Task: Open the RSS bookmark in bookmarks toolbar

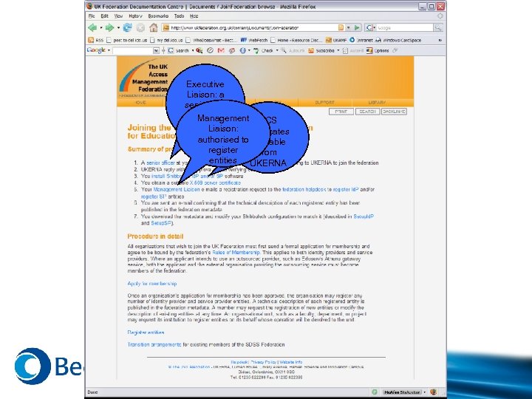Action: pyautogui.click(x=95, y=40)
